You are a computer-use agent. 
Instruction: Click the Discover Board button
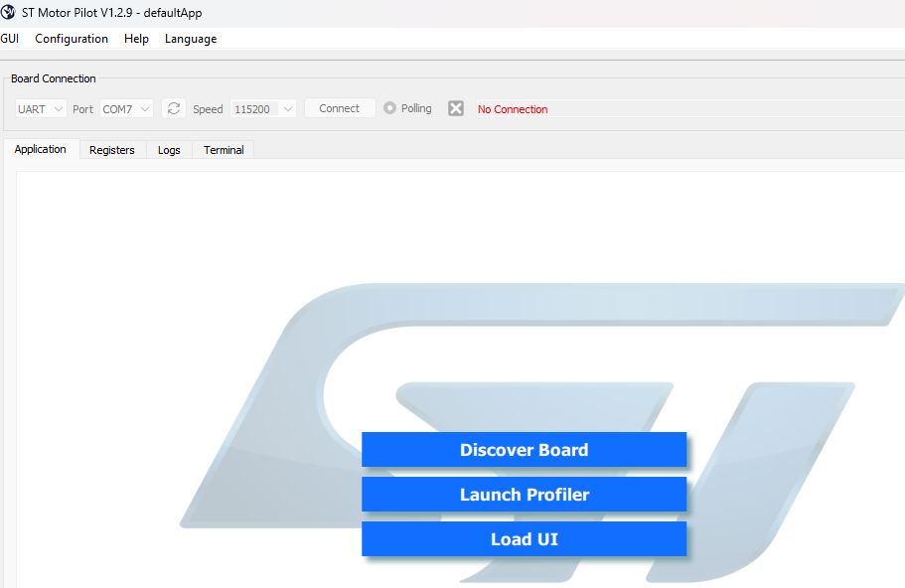(525, 450)
